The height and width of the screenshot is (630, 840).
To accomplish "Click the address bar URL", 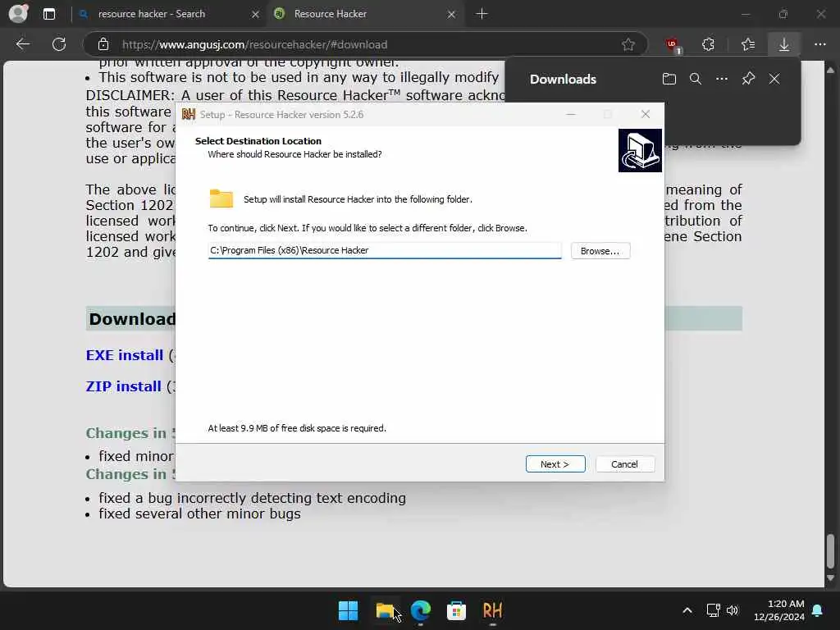I will coord(254,44).
